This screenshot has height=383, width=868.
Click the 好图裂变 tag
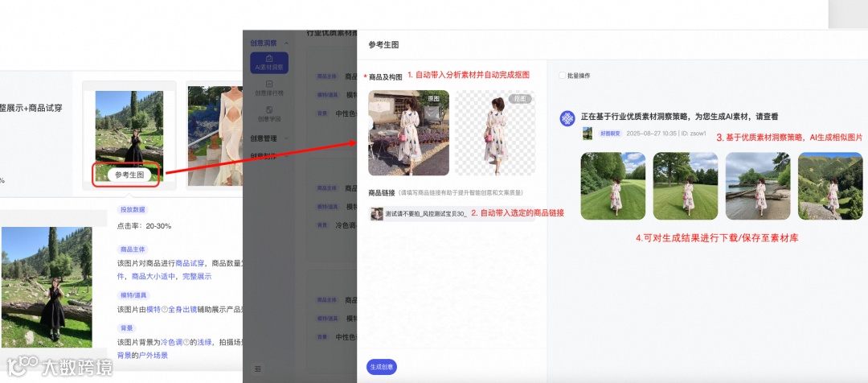click(609, 134)
